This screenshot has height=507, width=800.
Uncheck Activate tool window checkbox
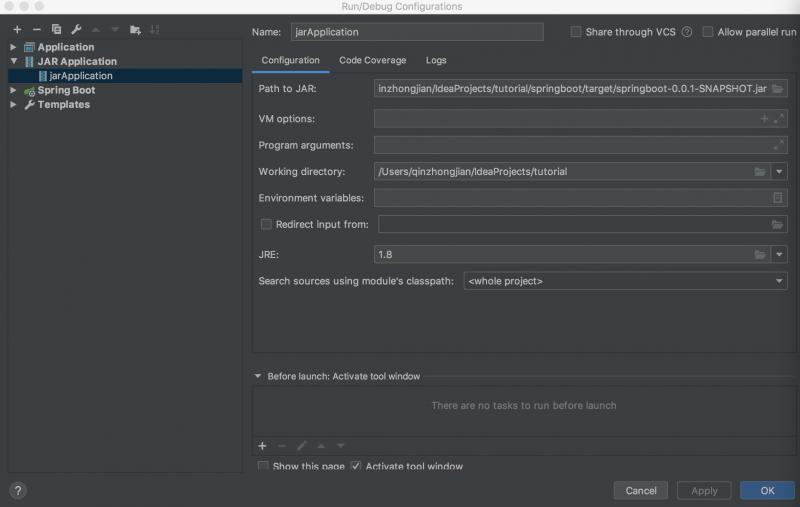pyautogui.click(x=356, y=466)
